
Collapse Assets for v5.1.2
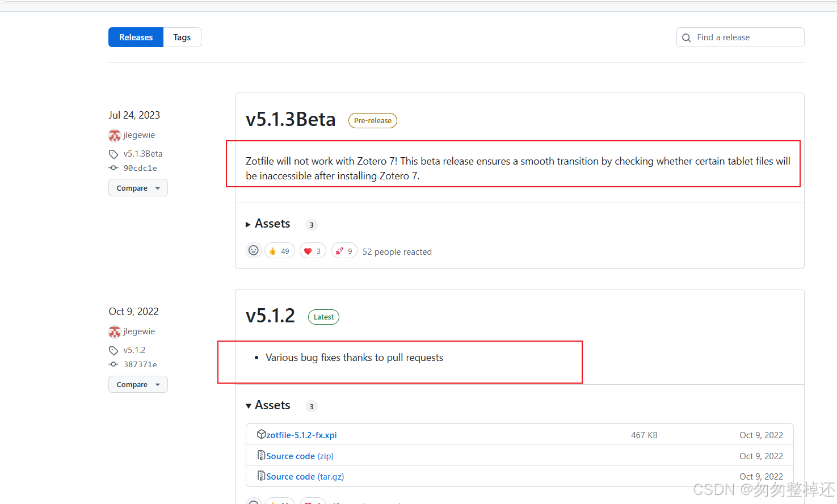[x=268, y=405]
